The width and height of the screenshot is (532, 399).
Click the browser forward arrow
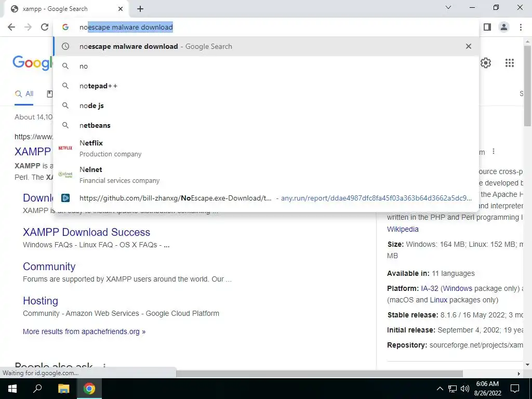click(x=28, y=27)
